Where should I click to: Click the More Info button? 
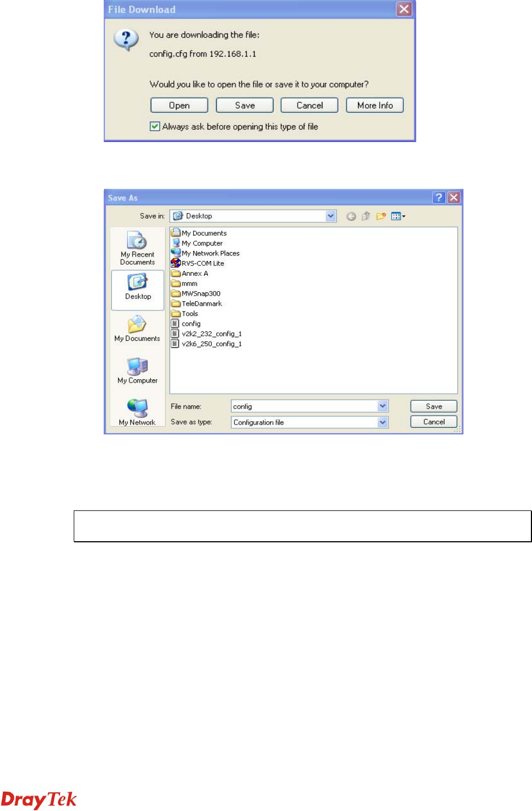coord(375,105)
